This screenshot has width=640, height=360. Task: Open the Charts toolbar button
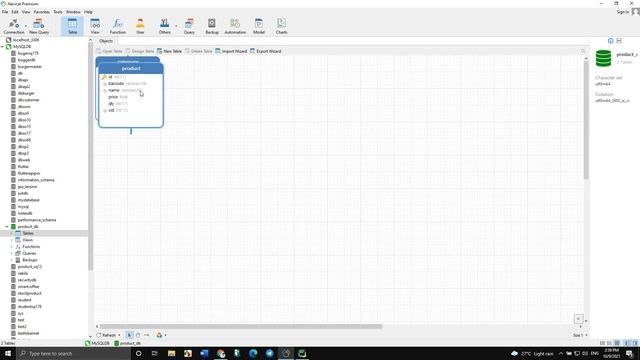point(281,26)
